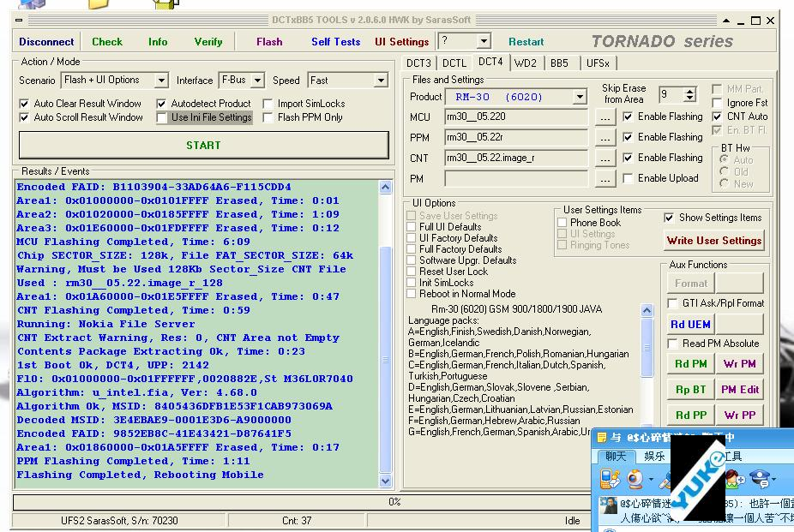Click the PM Edit button
The width and height of the screenshot is (794, 532).
740,390
